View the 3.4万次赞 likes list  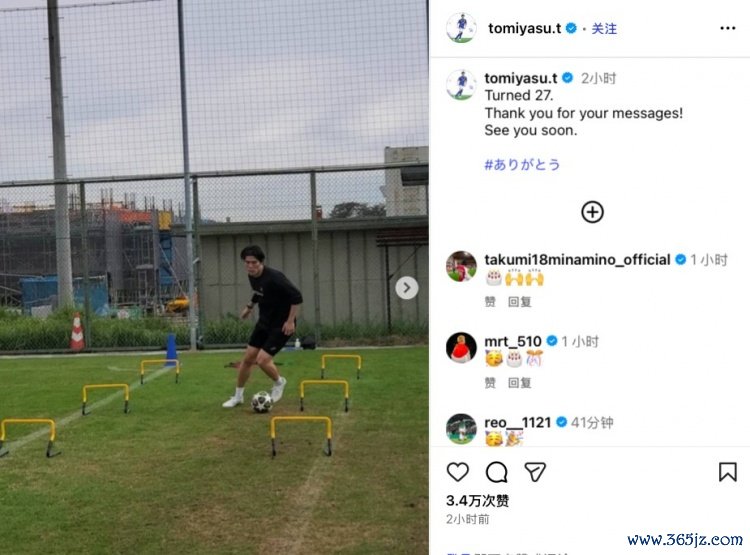click(x=477, y=500)
